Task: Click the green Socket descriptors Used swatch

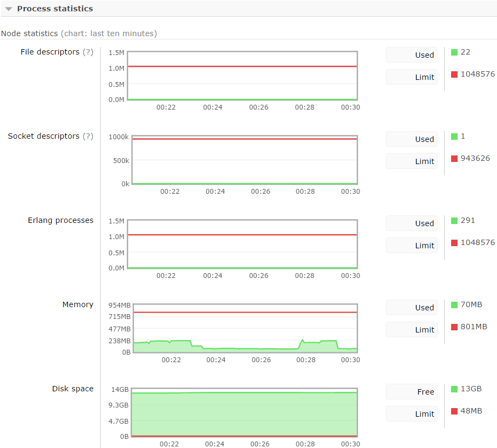Action: coord(454,137)
